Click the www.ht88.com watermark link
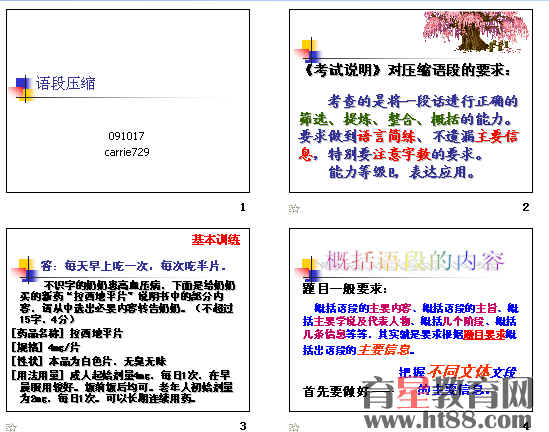549x432 pixels. click(447, 420)
